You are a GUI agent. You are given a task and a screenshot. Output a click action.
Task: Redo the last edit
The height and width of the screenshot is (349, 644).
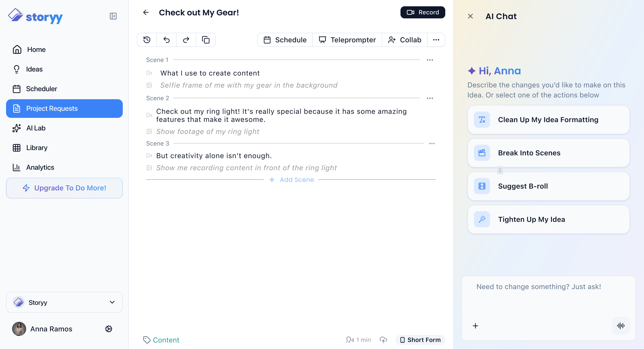click(x=186, y=40)
